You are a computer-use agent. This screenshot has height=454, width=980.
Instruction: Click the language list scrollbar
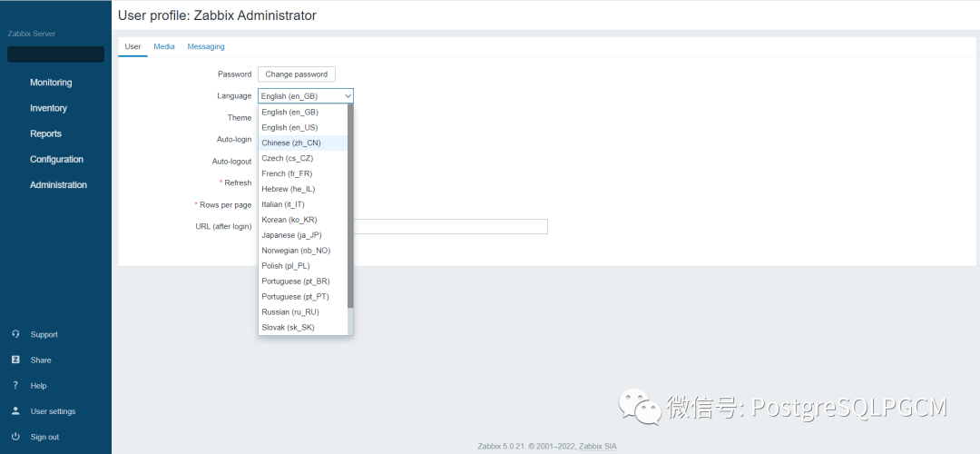click(x=350, y=206)
